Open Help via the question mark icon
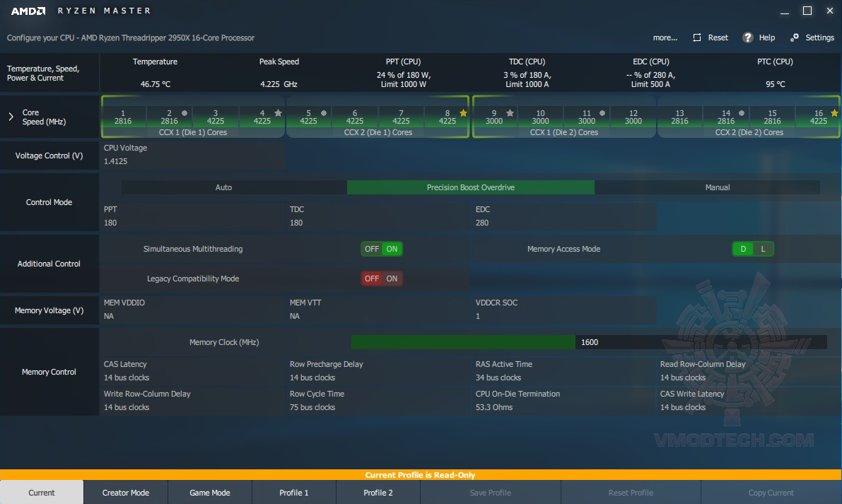Viewport: 842px width, 504px height. click(747, 37)
